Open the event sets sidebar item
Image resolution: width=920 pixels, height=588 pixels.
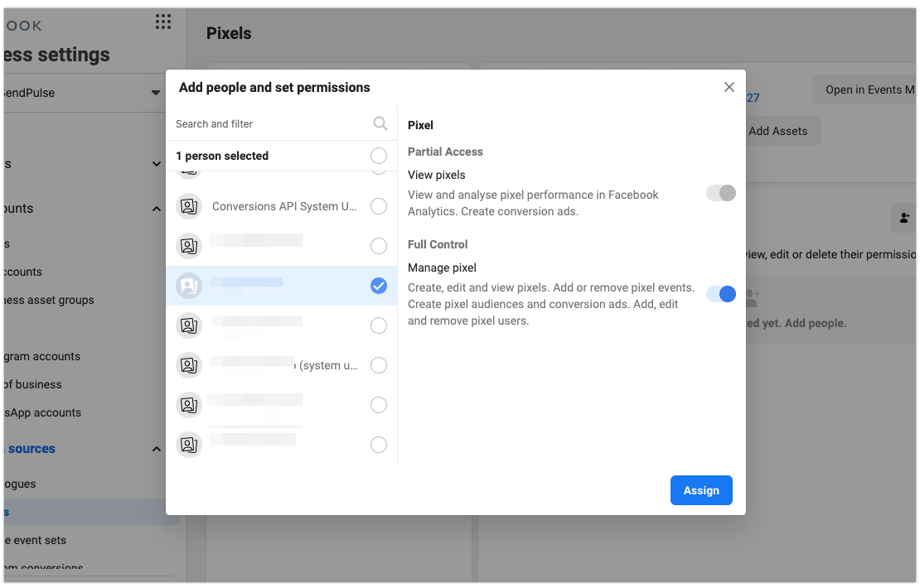tap(37, 540)
